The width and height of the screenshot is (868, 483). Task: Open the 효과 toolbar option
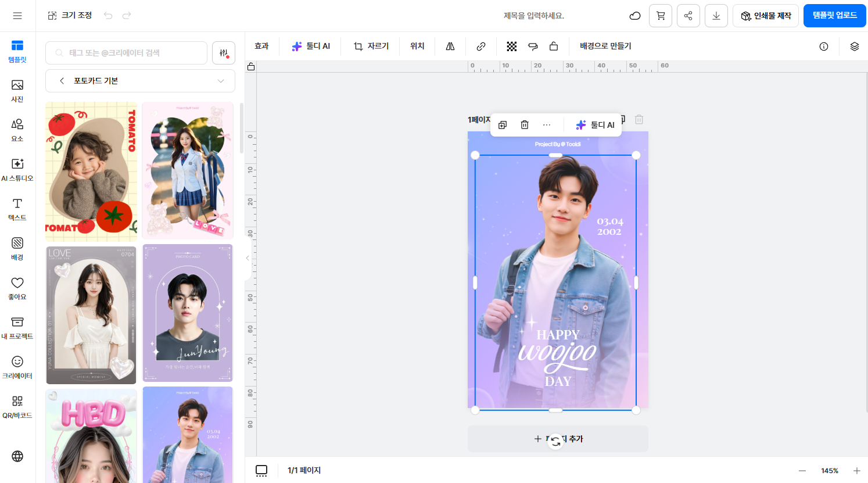(x=261, y=46)
